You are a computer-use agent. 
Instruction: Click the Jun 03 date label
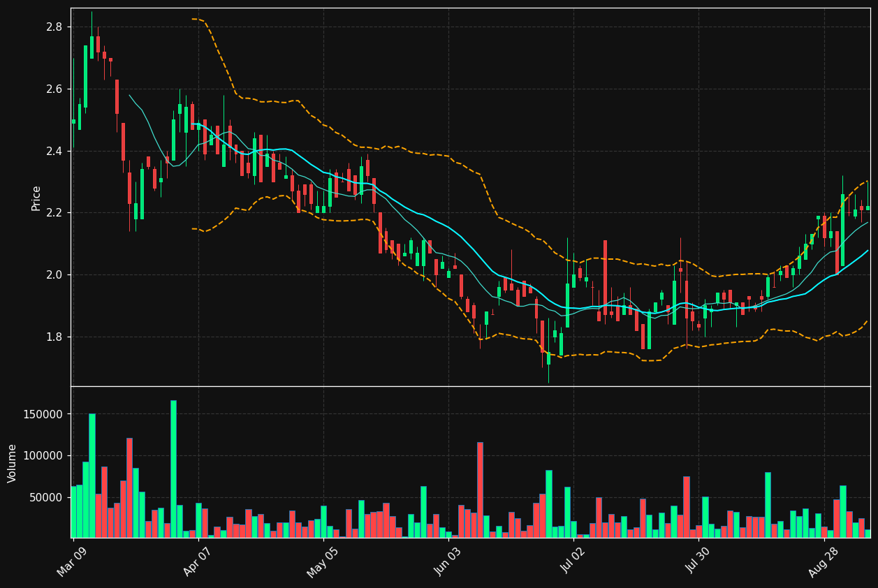click(448, 561)
